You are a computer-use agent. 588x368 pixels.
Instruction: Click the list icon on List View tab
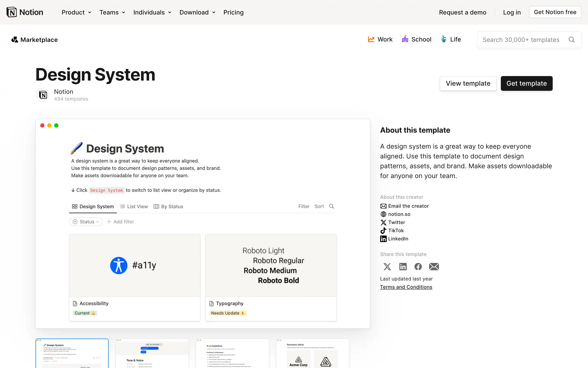tap(122, 206)
